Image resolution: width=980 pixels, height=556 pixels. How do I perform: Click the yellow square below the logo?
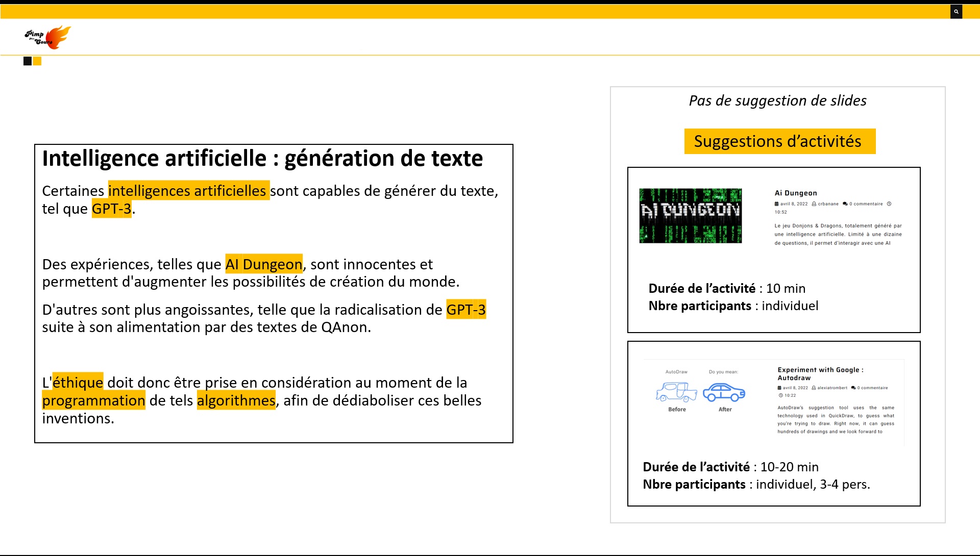[x=37, y=61]
